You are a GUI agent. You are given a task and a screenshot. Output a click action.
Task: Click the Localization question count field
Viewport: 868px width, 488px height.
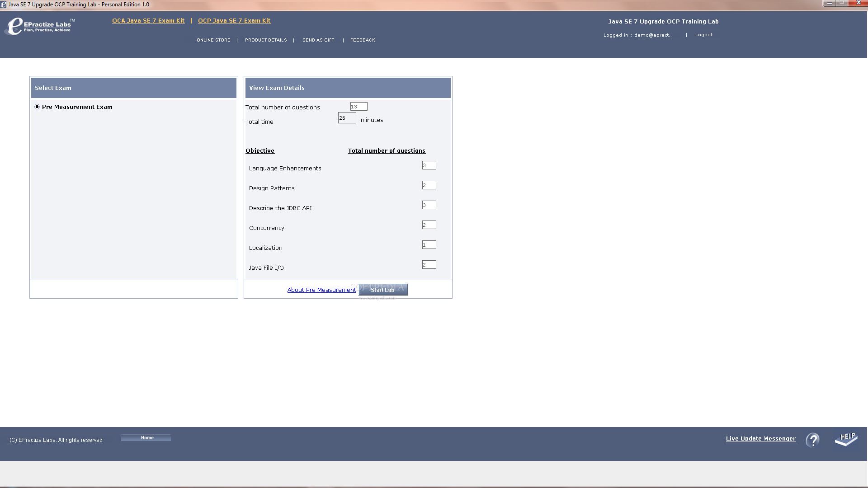(x=429, y=245)
